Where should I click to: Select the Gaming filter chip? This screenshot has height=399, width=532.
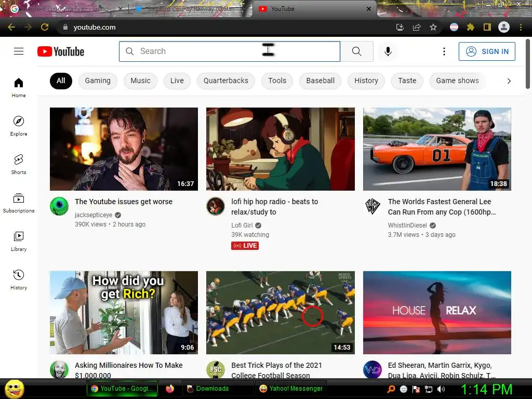click(98, 81)
